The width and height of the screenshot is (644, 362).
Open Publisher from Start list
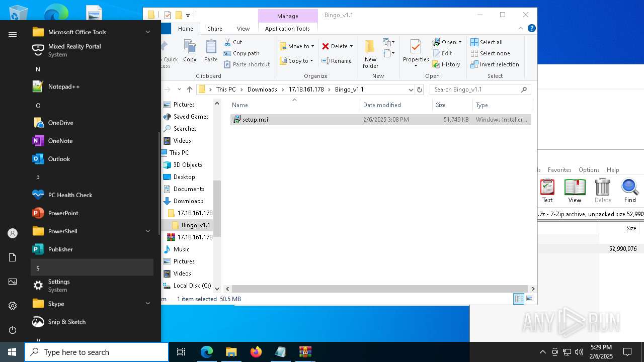(92, 249)
